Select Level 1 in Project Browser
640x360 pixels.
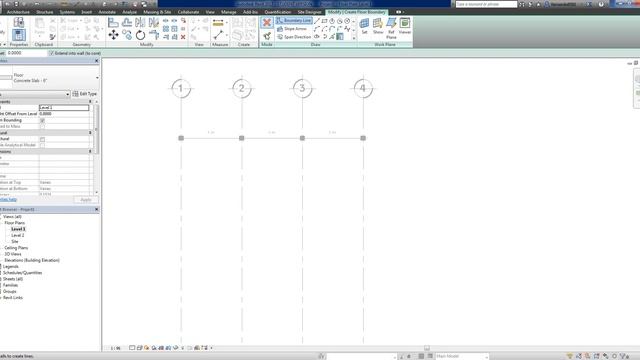(x=18, y=229)
